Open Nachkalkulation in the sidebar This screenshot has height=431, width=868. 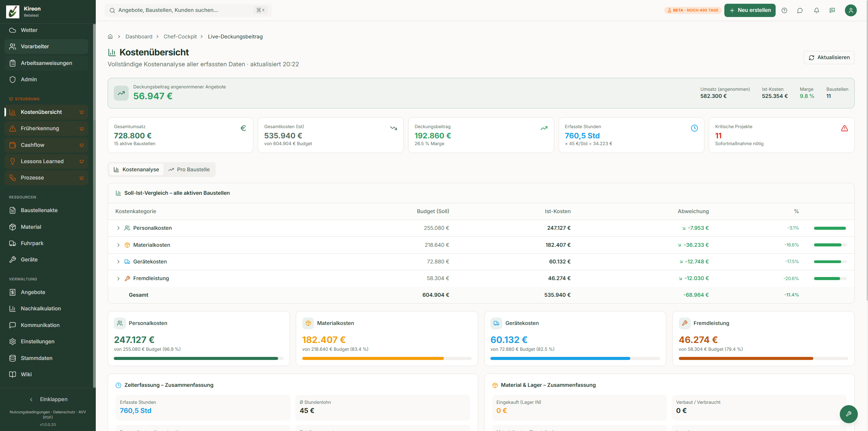tap(47, 309)
